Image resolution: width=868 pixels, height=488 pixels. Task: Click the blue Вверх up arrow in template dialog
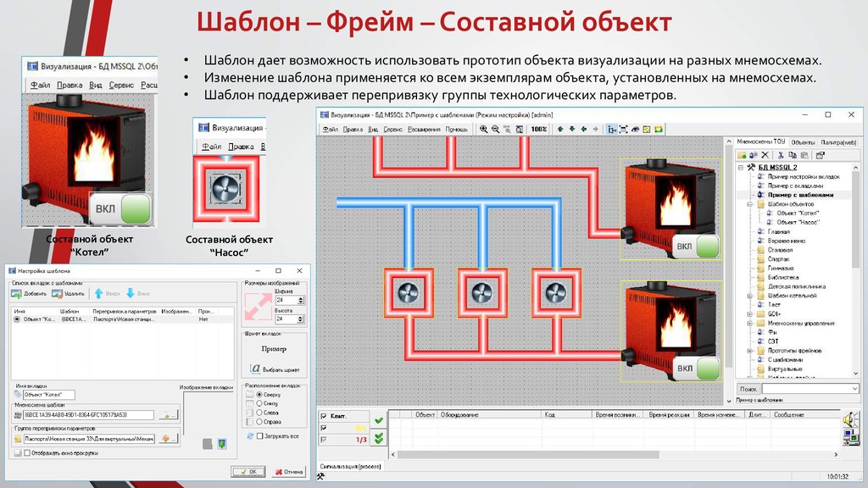tap(98, 293)
